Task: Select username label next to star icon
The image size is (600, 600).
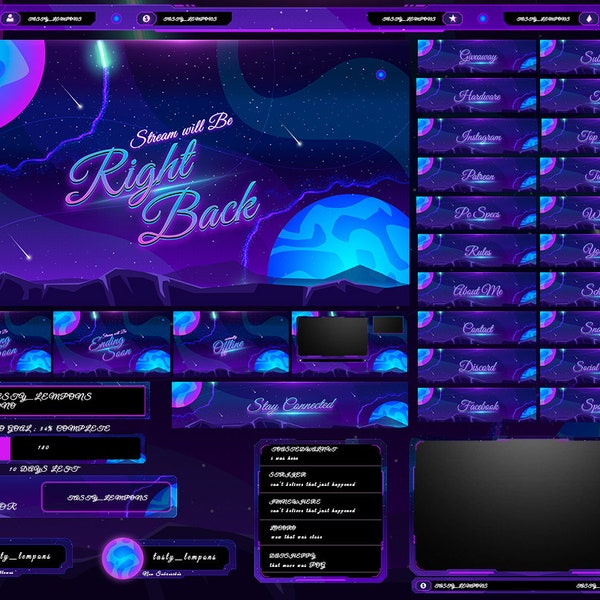Action: 408,19
